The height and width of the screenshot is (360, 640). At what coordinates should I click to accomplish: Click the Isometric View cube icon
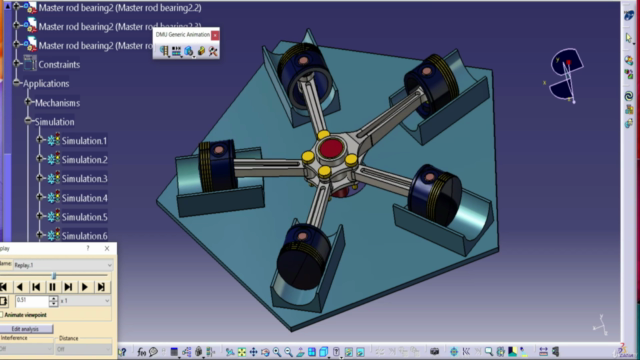pos(324,351)
